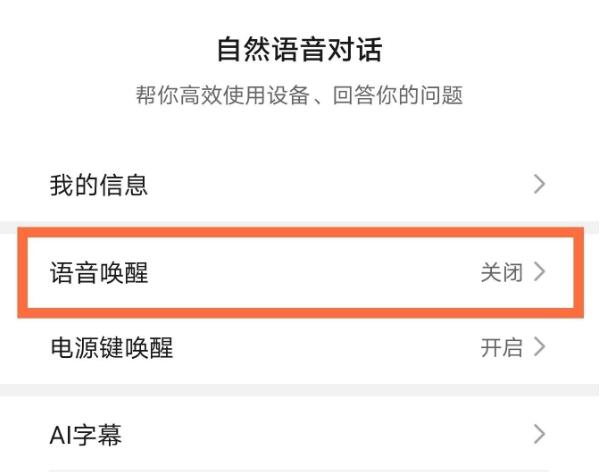Tap the chevron beside 我的信息

click(x=540, y=184)
